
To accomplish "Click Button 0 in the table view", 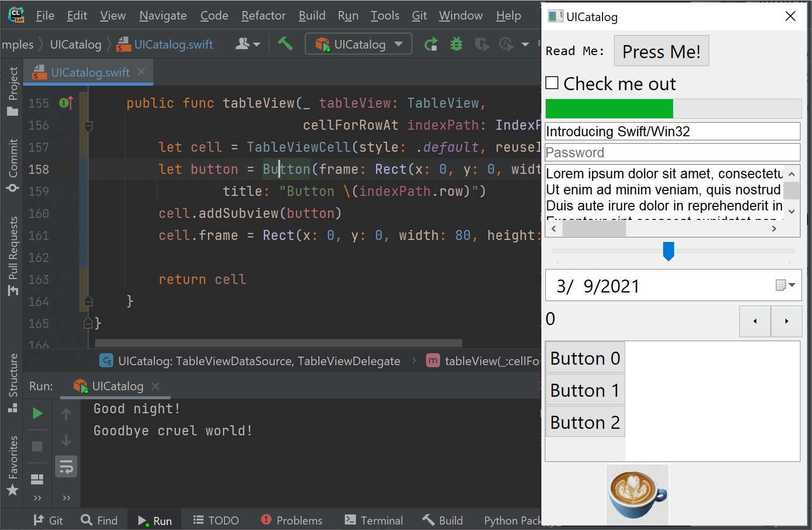I will pyautogui.click(x=585, y=358).
